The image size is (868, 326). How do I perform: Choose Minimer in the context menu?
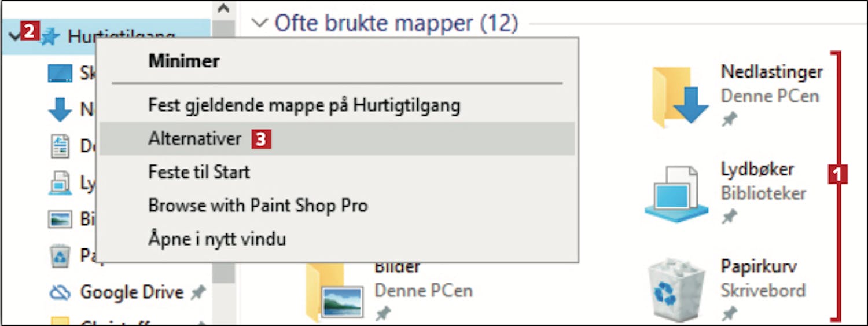coord(184,61)
